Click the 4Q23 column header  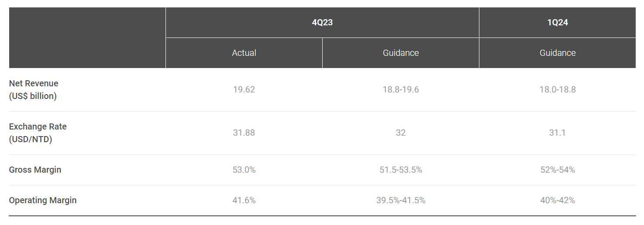322,23
